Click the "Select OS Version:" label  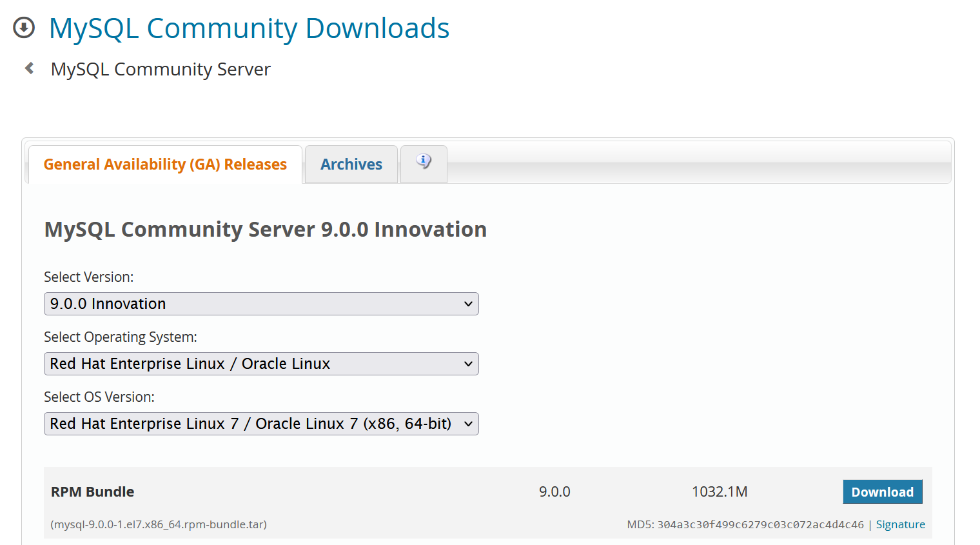pyautogui.click(x=99, y=397)
